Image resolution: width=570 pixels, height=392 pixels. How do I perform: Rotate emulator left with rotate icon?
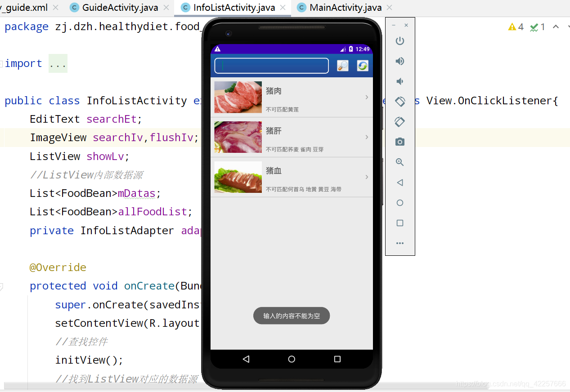399,102
